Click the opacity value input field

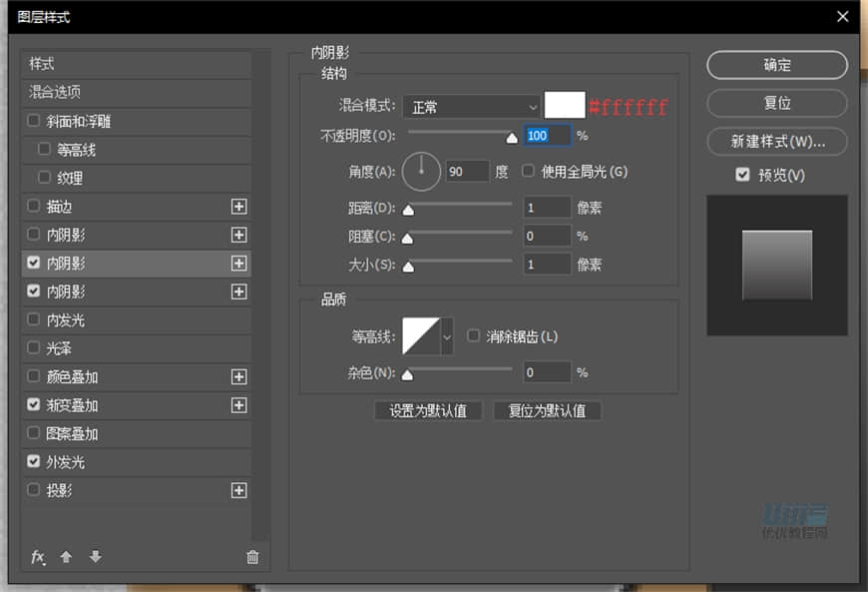tap(550, 135)
